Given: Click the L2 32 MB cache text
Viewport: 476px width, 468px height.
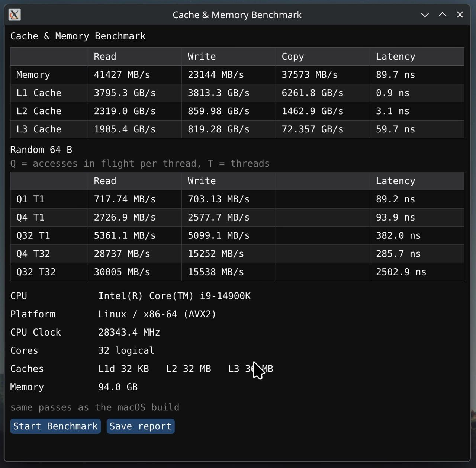Looking at the screenshot, I should (x=189, y=369).
